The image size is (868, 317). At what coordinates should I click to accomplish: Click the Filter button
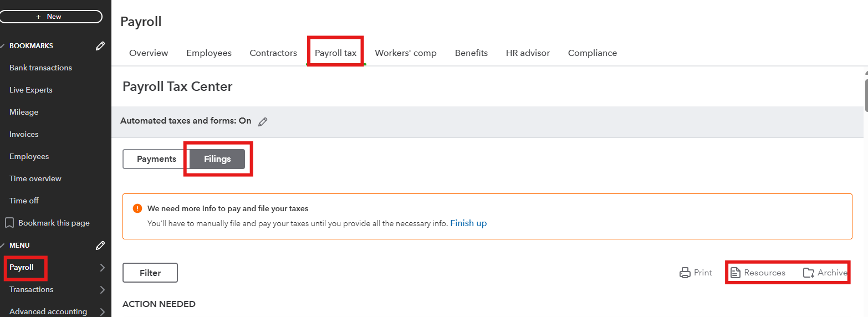(x=150, y=273)
